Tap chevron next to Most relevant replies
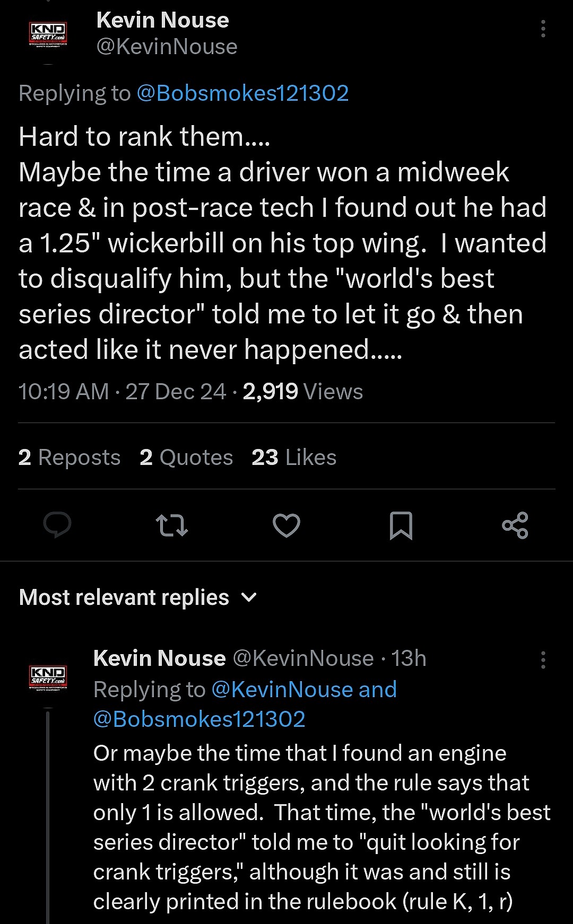Screen dimensions: 573x924 [x=249, y=598]
